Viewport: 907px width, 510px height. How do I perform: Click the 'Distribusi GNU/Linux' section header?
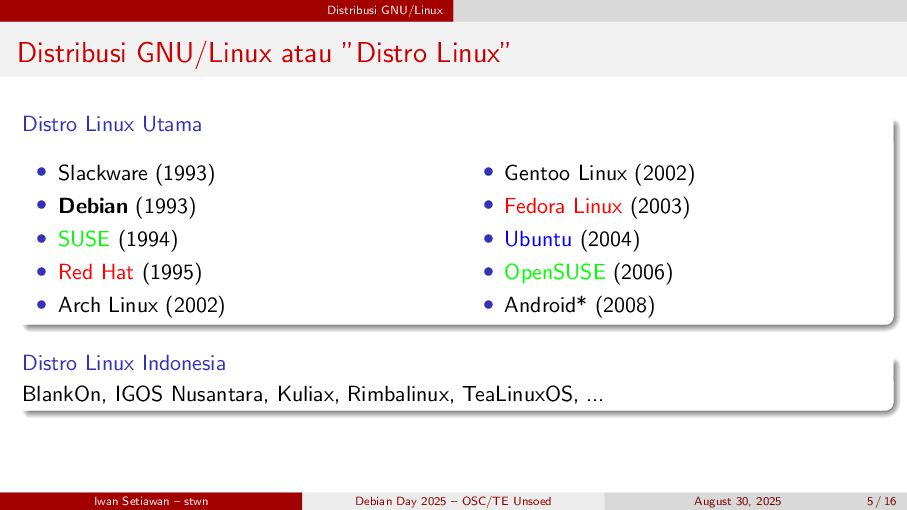tap(385, 10)
